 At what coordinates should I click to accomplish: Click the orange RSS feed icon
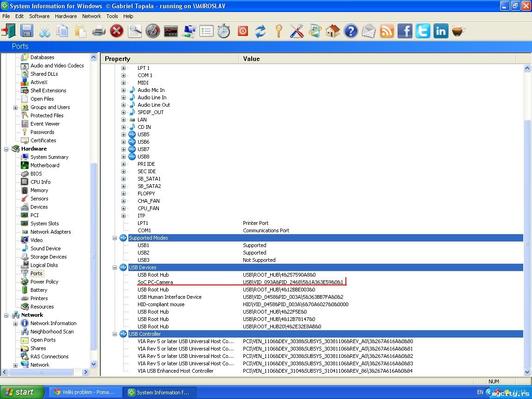pyautogui.click(x=387, y=31)
